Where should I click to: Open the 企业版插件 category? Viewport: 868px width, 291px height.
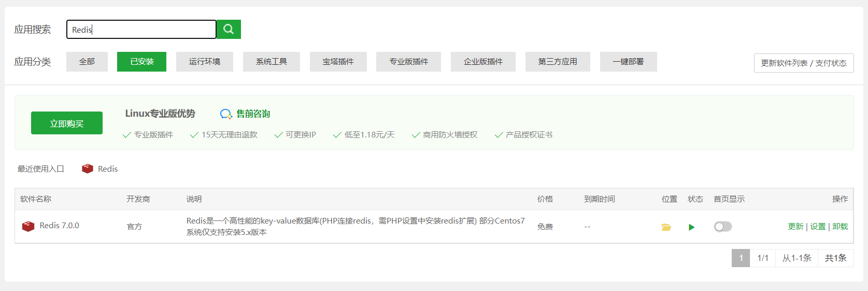pos(483,62)
